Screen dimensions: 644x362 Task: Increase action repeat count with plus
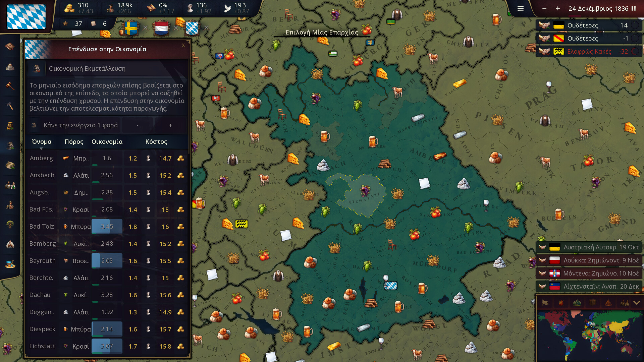170,125
